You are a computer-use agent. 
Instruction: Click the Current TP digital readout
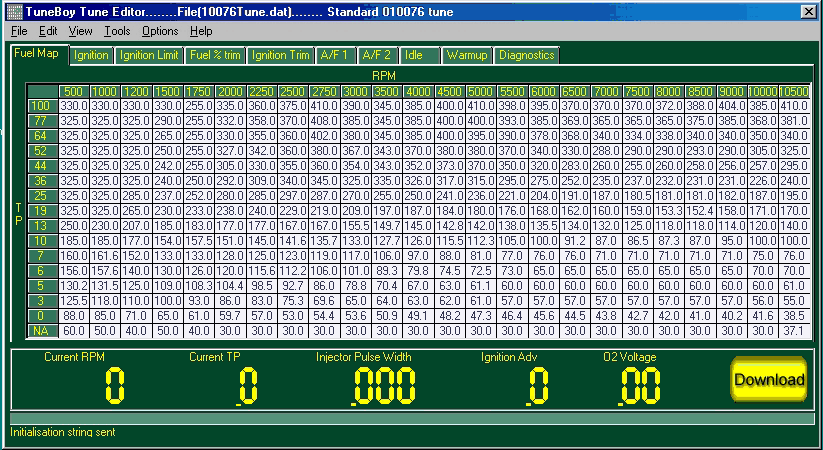247,386
